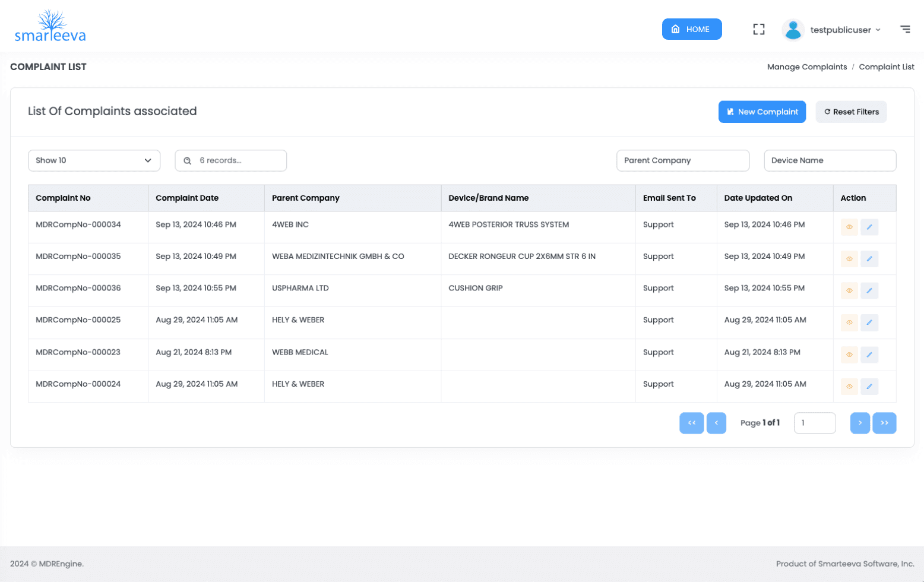Click Aug 21, 2024 8:13 PM complaint date

pyautogui.click(x=194, y=352)
